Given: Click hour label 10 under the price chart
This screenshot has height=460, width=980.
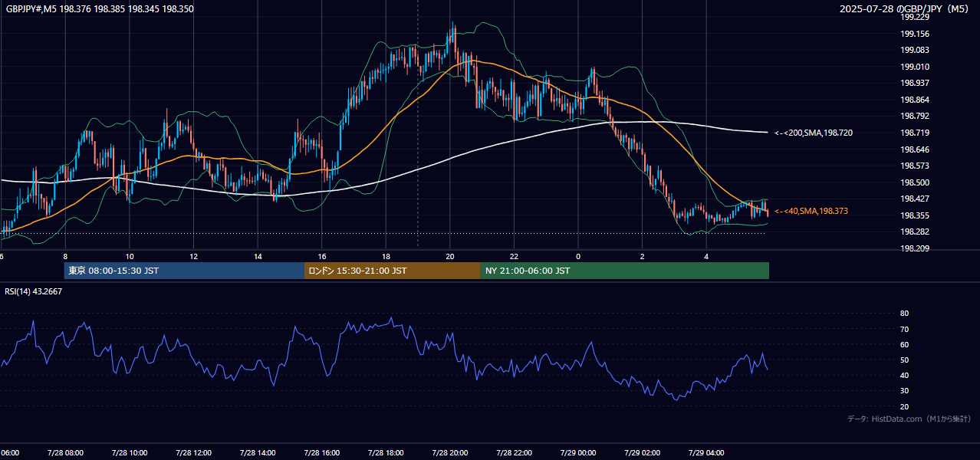Looking at the screenshot, I should [x=130, y=257].
